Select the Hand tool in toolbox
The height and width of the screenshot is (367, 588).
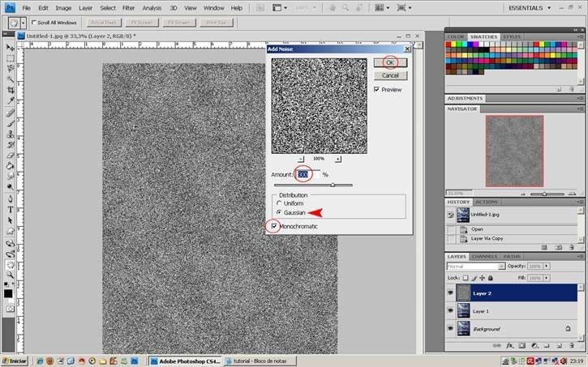pos(10,265)
